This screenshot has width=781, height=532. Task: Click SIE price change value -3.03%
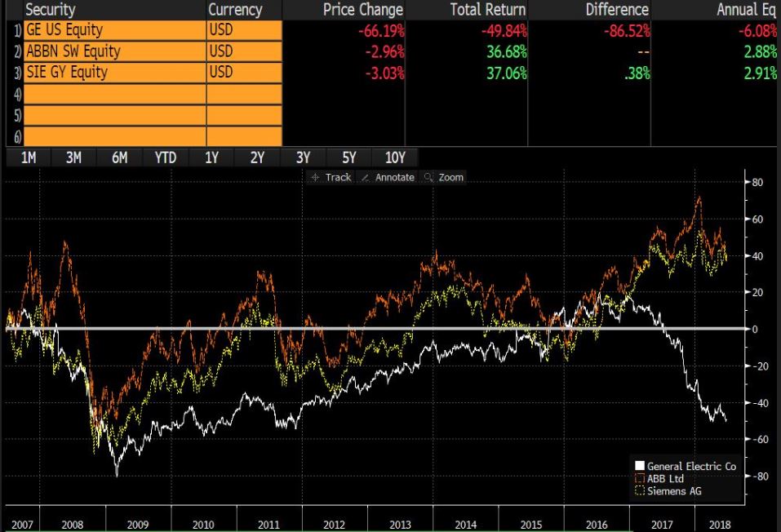pos(384,73)
